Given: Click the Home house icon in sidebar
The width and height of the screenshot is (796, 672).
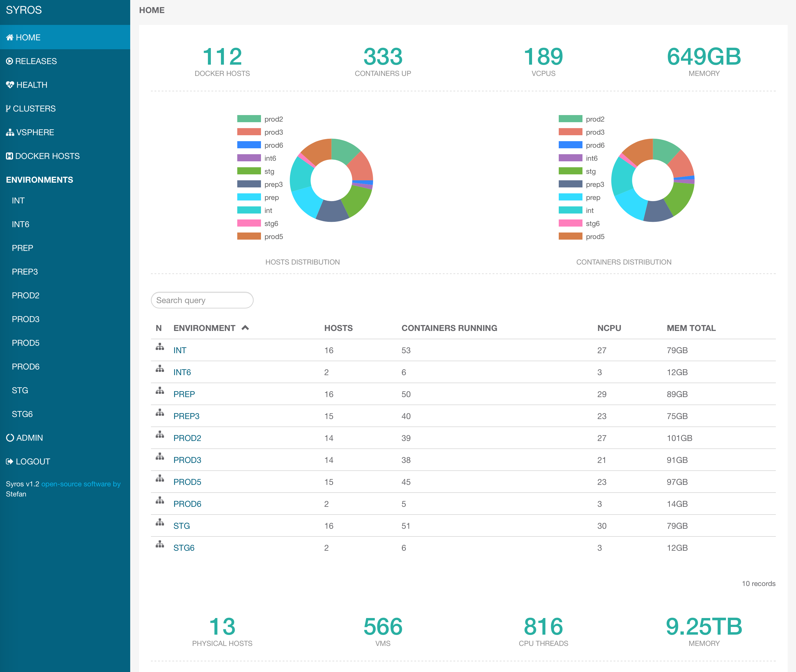Looking at the screenshot, I should pos(9,37).
